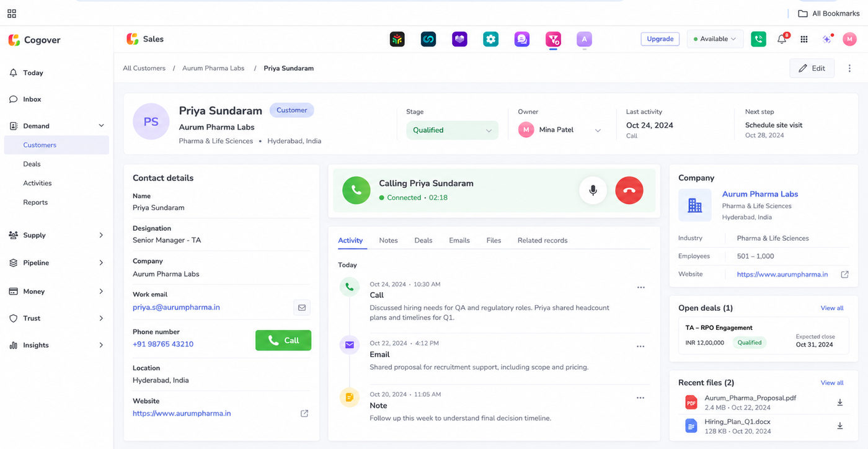Screen dimensions: 868x449
Task: Open the Aurum Pharma Labs company link
Action: point(760,194)
